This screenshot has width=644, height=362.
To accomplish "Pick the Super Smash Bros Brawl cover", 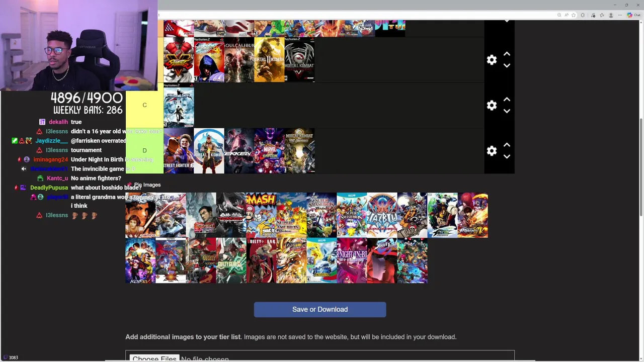I will (321, 215).
